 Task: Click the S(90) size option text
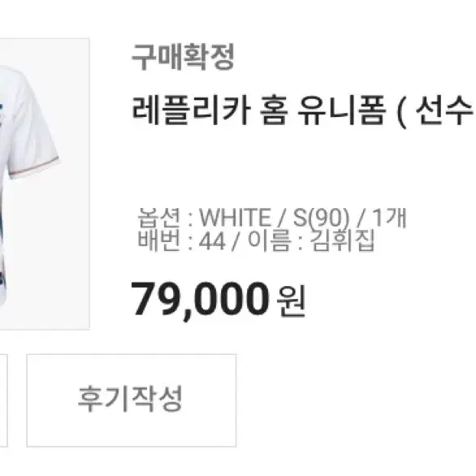(322, 218)
